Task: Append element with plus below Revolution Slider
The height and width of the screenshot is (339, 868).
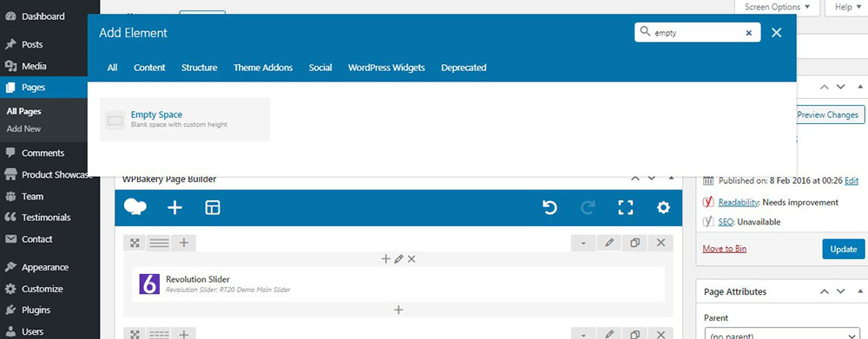Action: pyautogui.click(x=398, y=310)
